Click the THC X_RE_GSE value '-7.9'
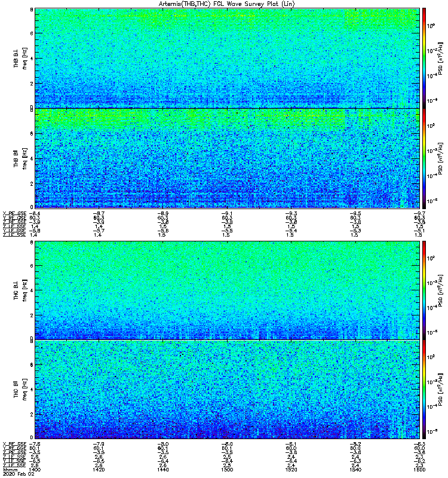The width and height of the screenshot is (448, 478). (x=99, y=444)
